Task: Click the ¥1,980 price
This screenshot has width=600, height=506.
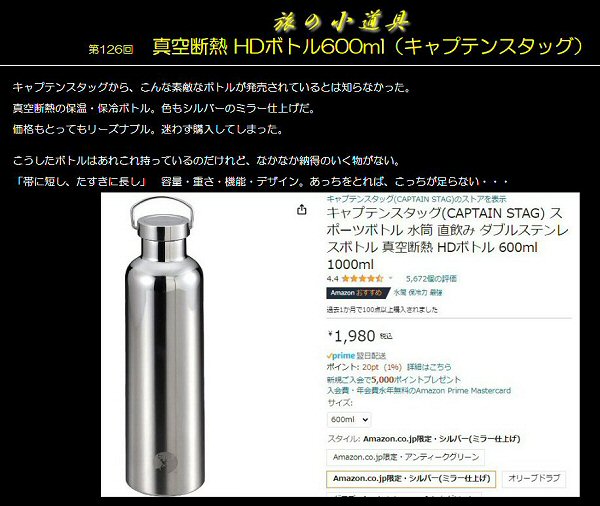Action: tap(352, 336)
